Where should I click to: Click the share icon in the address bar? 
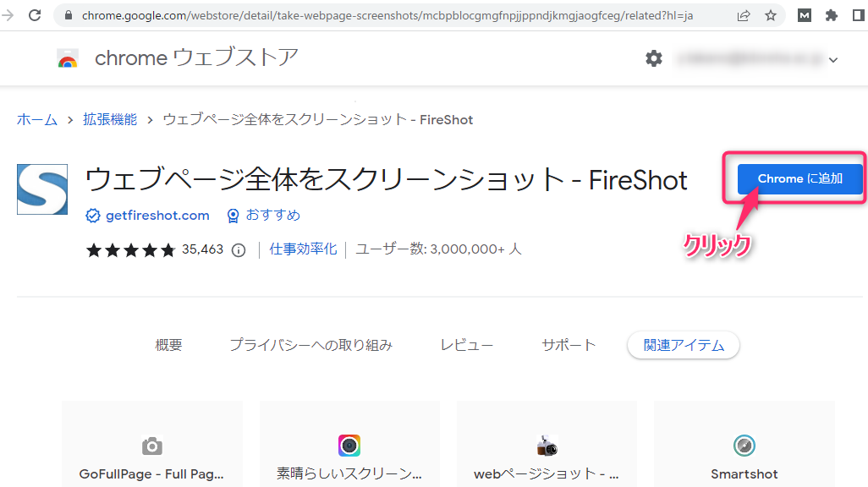744,14
